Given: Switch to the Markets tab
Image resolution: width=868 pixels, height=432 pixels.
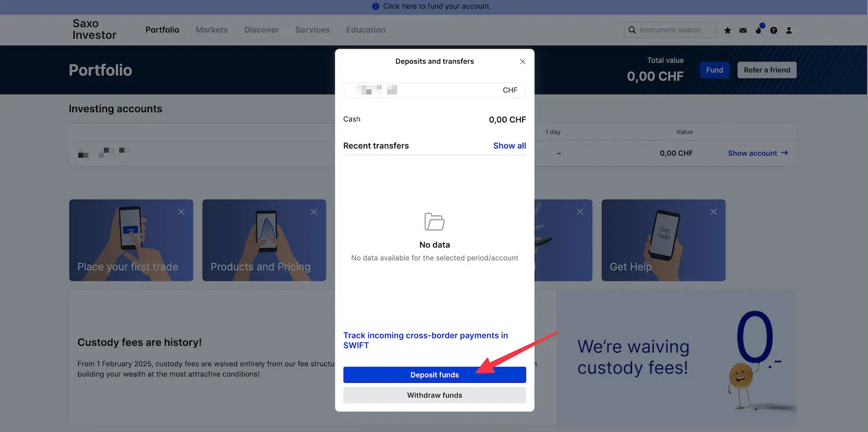Looking at the screenshot, I should click(212, 29).
